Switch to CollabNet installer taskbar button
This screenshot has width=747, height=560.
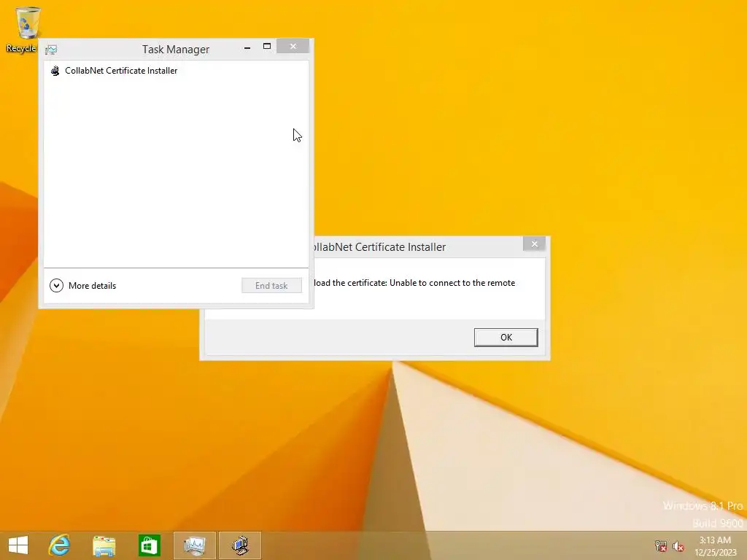(239, 545)
